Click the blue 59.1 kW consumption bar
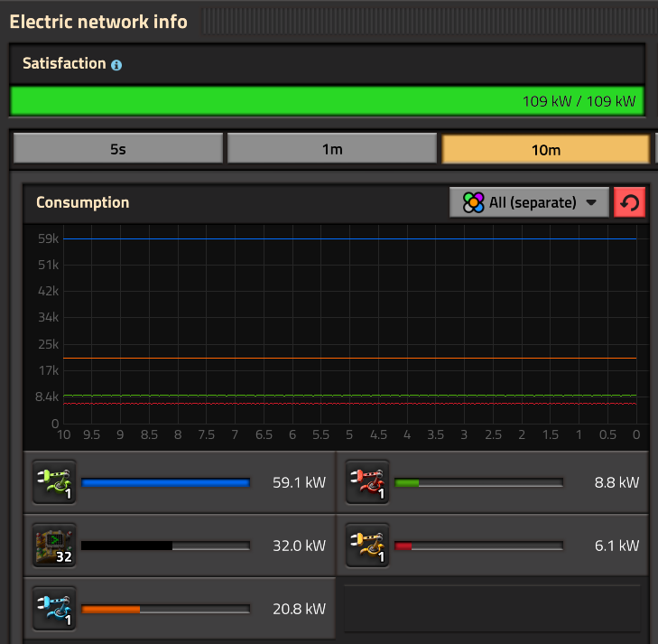658x644 pixels. pos(166,483)
